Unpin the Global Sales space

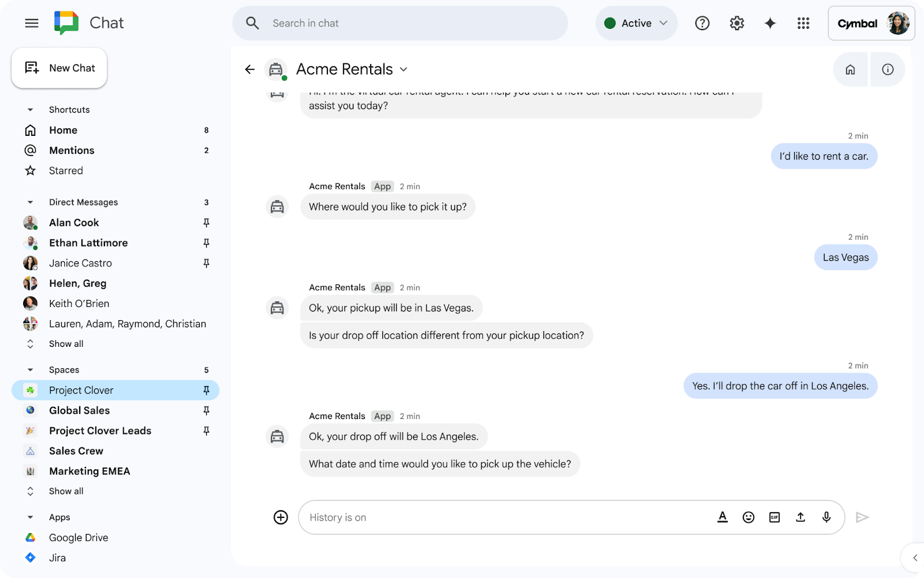(206, 411)
